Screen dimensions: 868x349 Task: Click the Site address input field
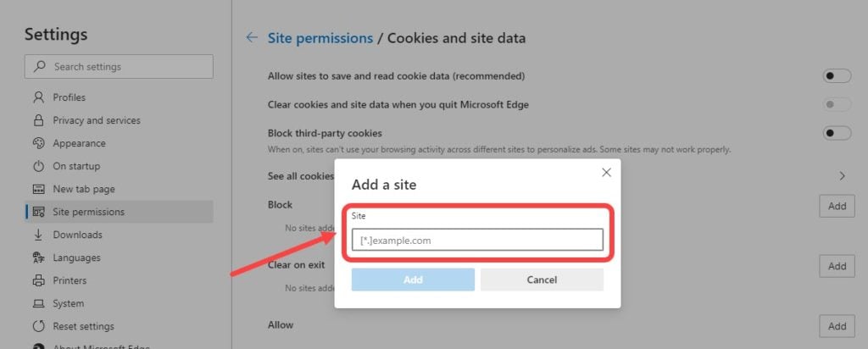[477, 240]
